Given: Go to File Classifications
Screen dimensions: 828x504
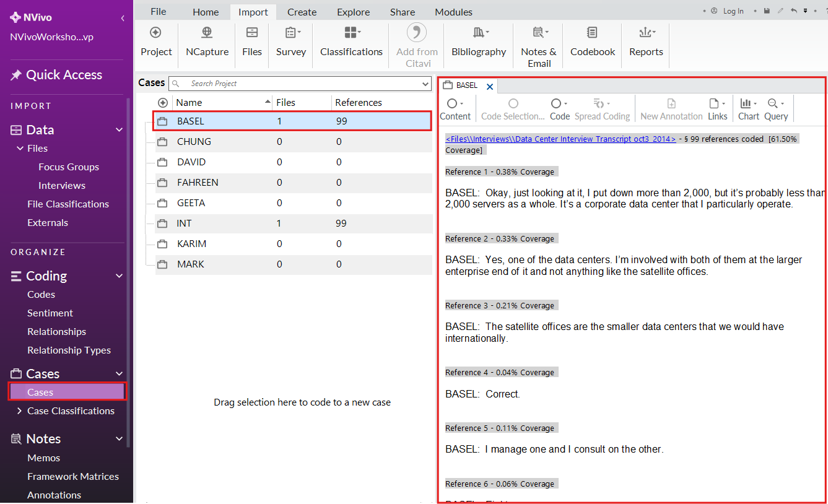Looking at the screenshot, I should [68, 204].
